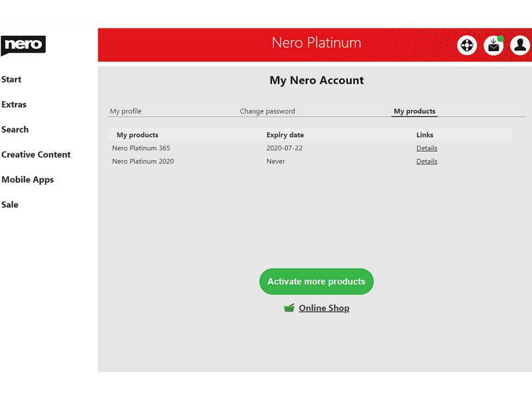This screenshot has width=532, height=399.
Task: View Details for Nero Platinum 365
Action: 426,148
